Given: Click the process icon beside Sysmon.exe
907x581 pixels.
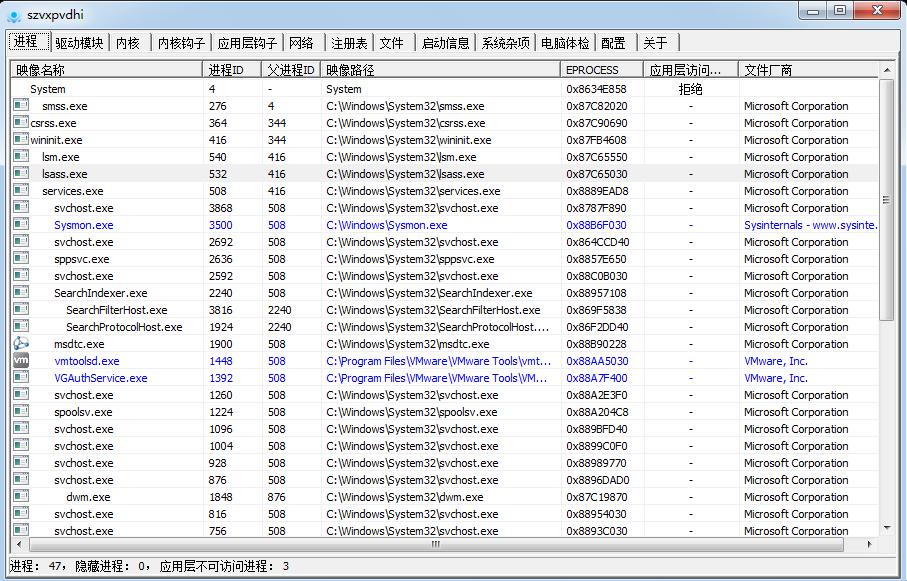Looking at the screenshot, I should [x=21, y=225].
